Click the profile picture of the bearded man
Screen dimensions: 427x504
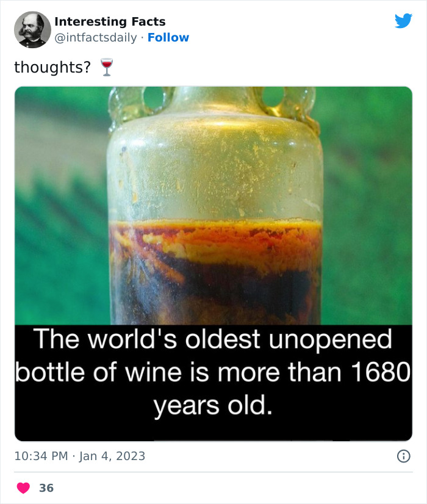coord(32,28)
